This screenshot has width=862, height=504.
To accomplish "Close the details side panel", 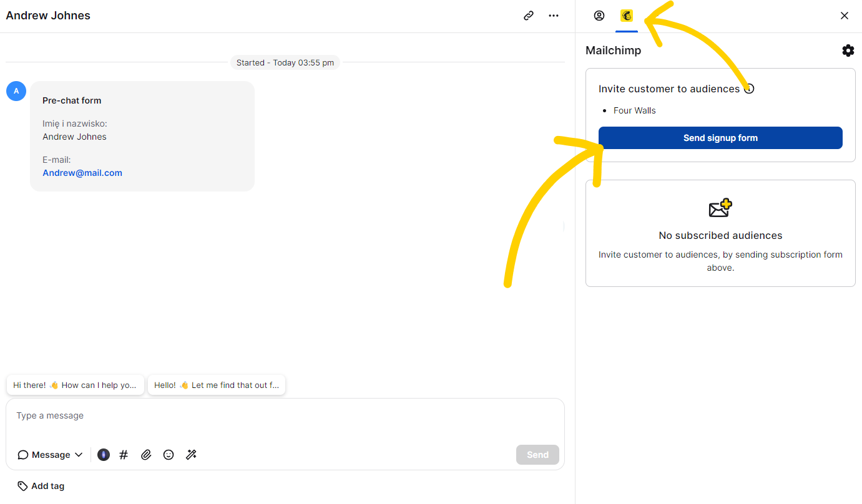I will (845, 16).
